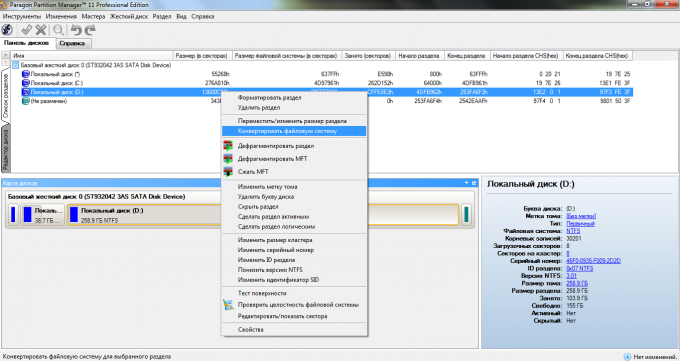Image resolution: width=680 pixels, height=361 pixels.
Task: Click the Размер (в секторах) column header
Action: click(201, 56)
